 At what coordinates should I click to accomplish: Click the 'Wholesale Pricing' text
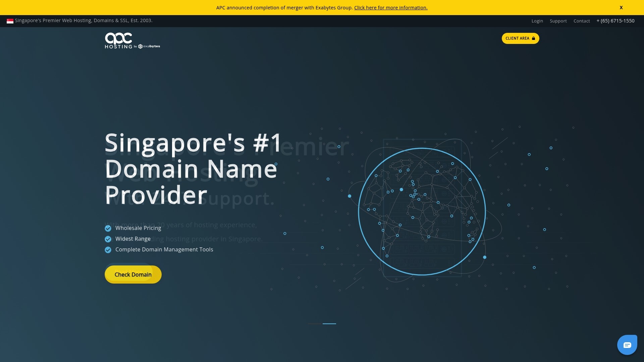pos(138,228)
